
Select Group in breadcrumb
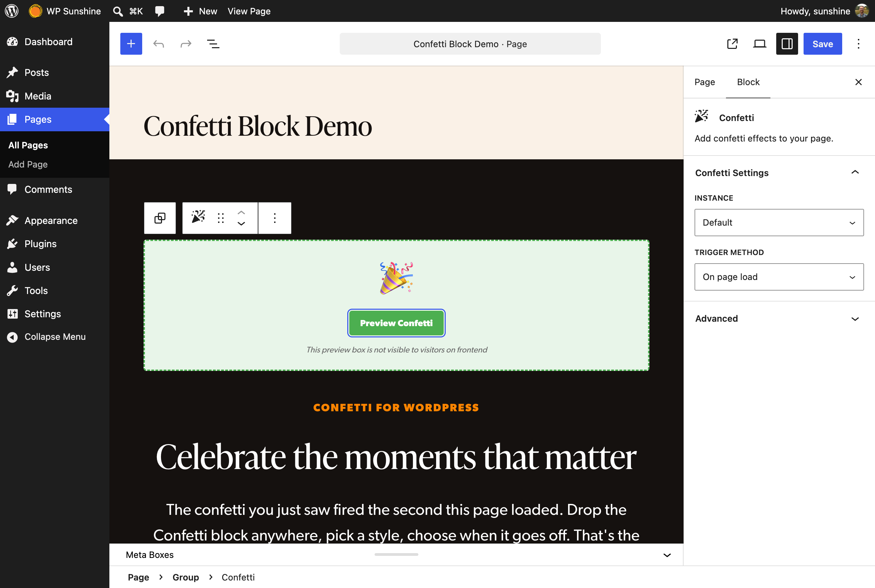(186, 577)
